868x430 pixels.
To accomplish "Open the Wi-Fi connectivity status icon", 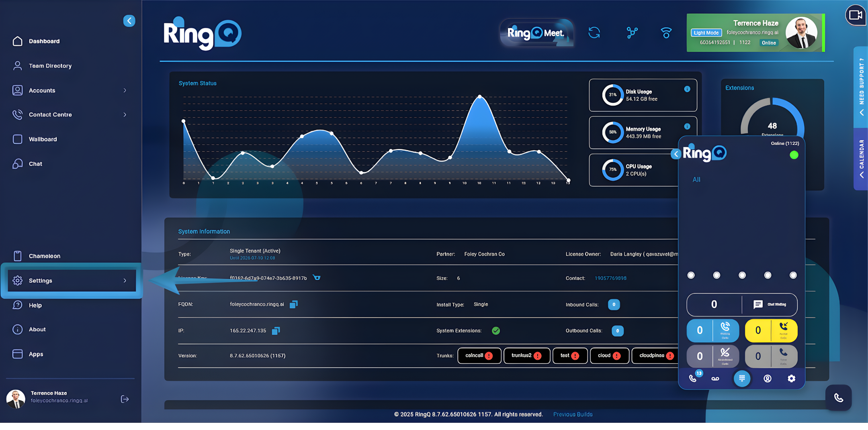I will click(666, 33).
